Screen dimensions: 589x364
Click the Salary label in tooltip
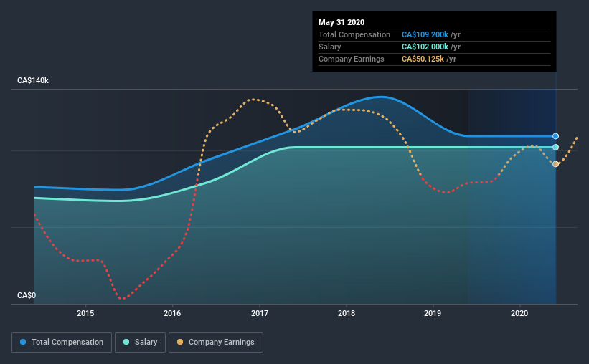pos(330,47)
